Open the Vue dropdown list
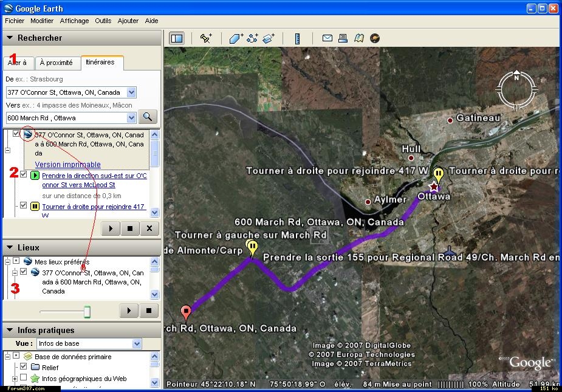The width and height of the screenshot is (562, 392). pos(137,343)
